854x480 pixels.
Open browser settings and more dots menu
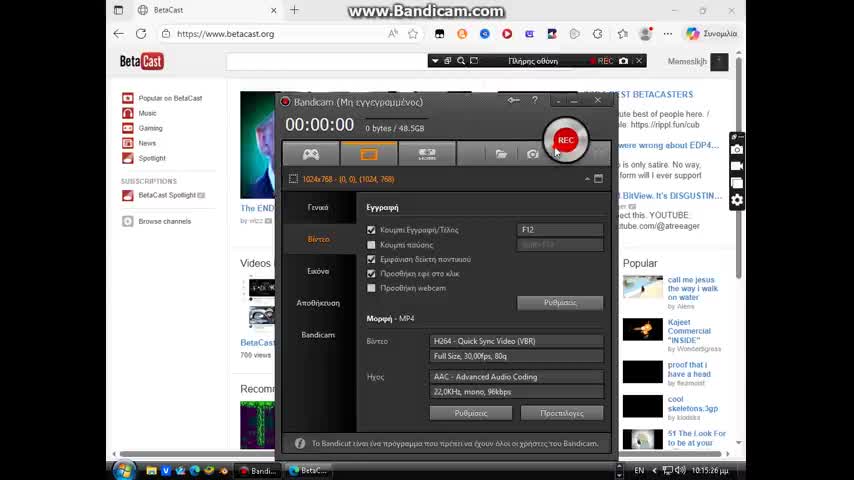click(668, 34)
